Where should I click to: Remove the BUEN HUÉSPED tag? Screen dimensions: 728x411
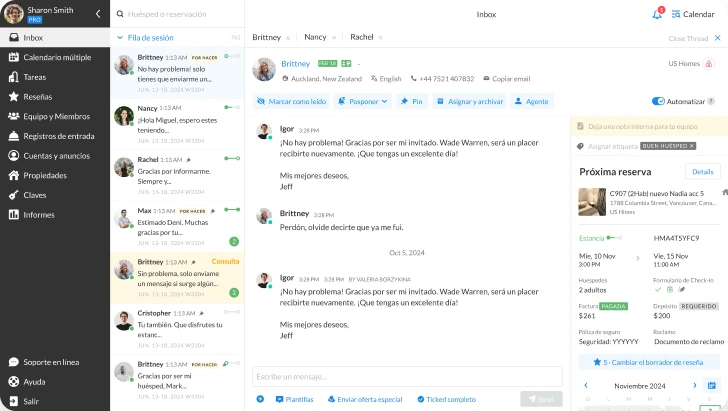(x=692, y=146)
